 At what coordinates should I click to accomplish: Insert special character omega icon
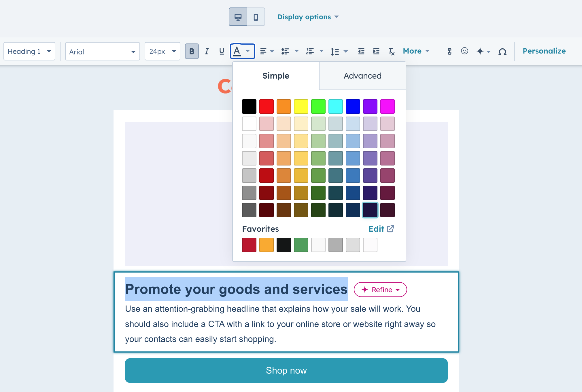click(502, 52)
